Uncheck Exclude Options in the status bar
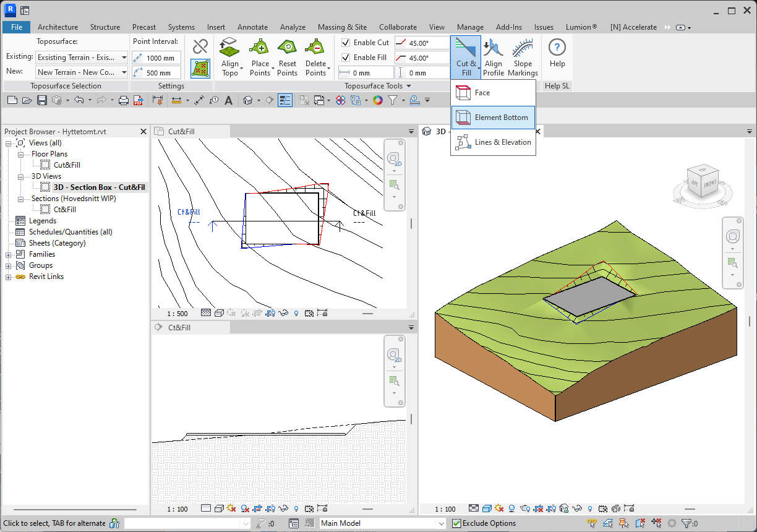Viewport: 757px width, 532px height. coord(456,523)
